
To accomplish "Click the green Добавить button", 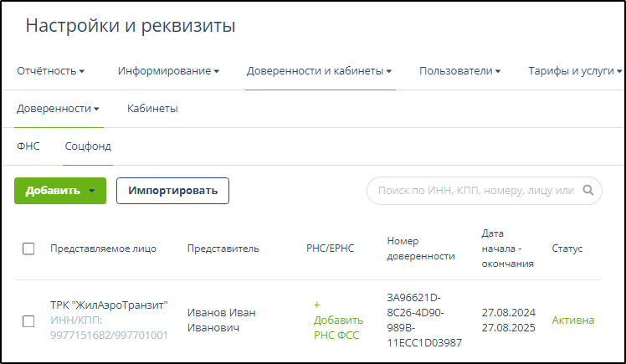I will pos(59,191).
